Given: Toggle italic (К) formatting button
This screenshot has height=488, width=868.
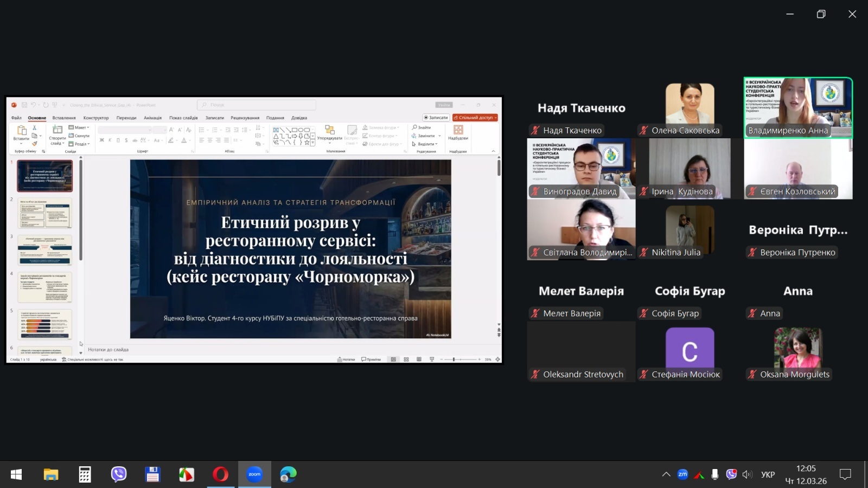Looking at the screenshot, I should 110,140.
